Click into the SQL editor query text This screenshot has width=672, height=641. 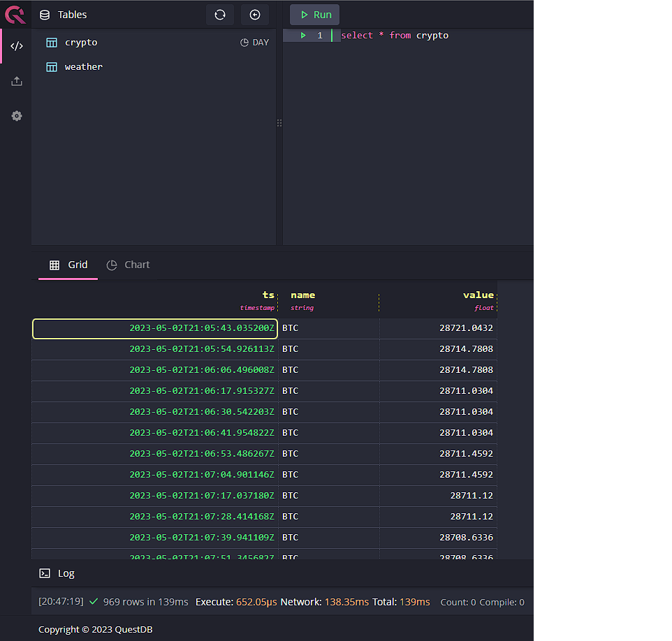coord(395,36)
